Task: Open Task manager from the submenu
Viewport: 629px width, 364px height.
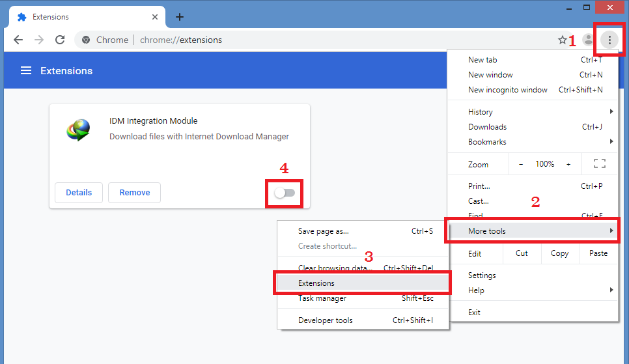Action: (x=363, y=298)
